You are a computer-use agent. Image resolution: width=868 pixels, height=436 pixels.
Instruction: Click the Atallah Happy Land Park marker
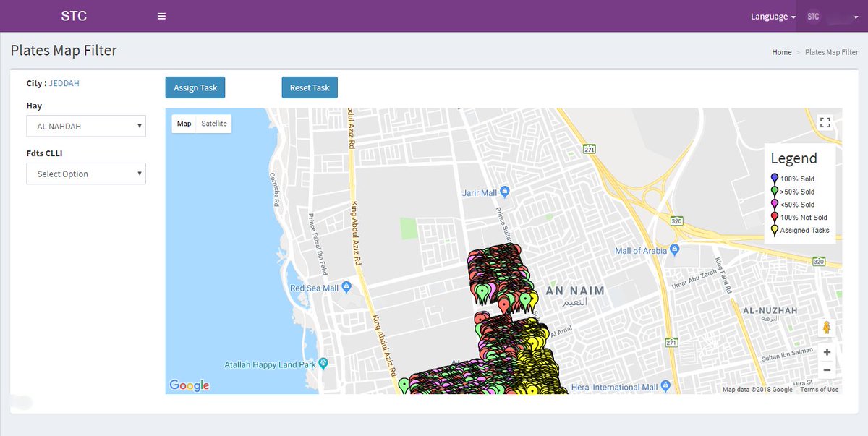pos(324,364)
